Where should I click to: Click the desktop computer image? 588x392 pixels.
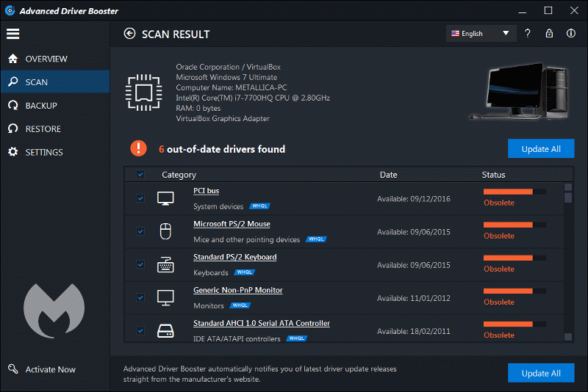pos(521,91)
